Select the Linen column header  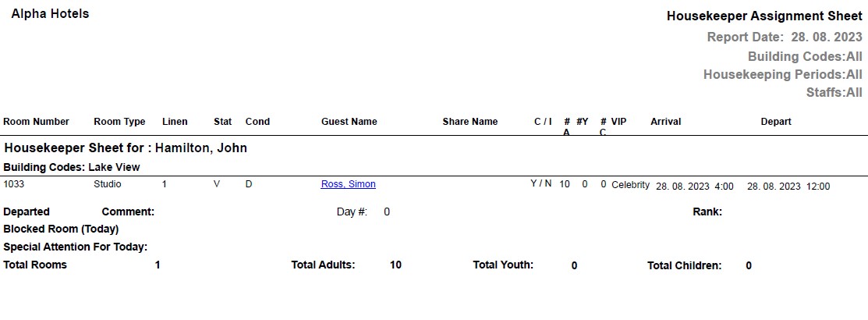pyautogui.click(x=175, y=122)
